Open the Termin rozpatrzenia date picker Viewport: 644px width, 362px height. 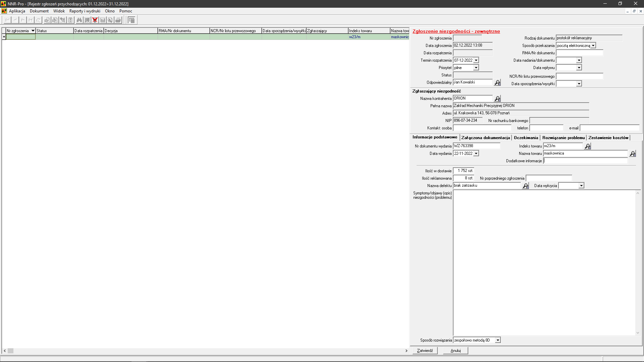click(x=476, y=60)
